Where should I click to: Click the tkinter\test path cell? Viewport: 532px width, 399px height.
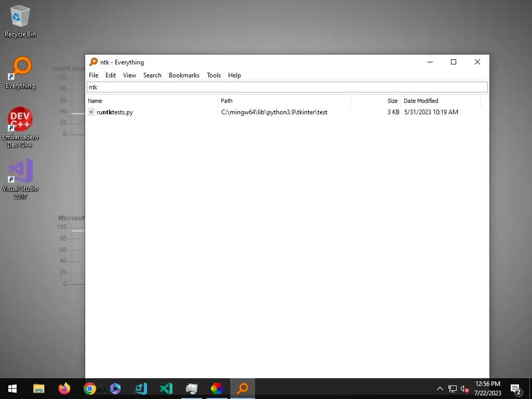[x=274, y=112]
